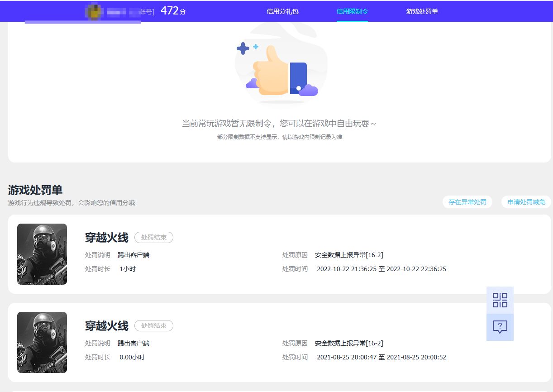Viewport: 553px width, 392px height.
Task: Open CrossFire thumbnail in the 2021 penalty card
Action: pyautogui.click(x=42, y=342)
